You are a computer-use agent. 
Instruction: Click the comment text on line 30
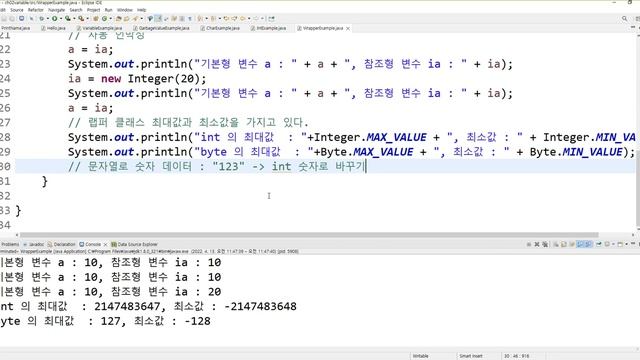coord(217,167)
